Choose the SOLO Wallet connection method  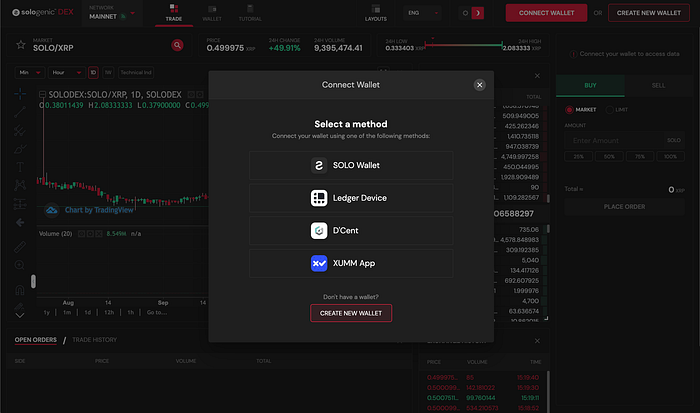pos(351,165)
